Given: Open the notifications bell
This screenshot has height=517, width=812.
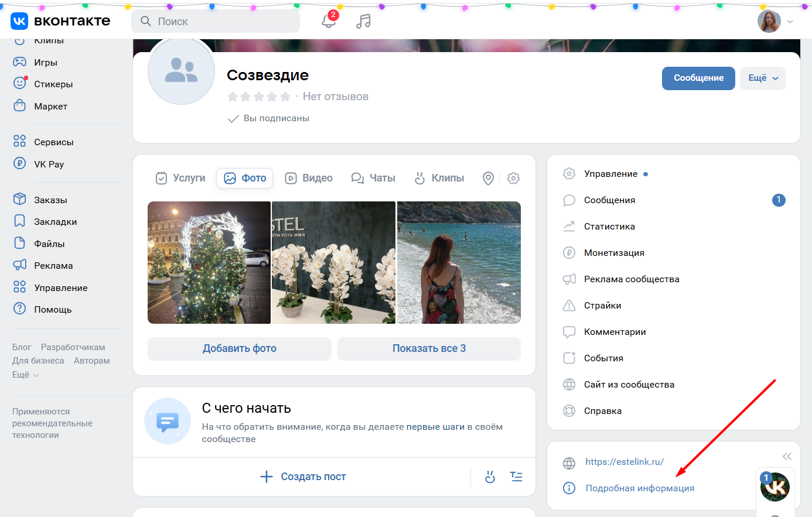Looking at the screenshot, I should (x=329, y=22).
